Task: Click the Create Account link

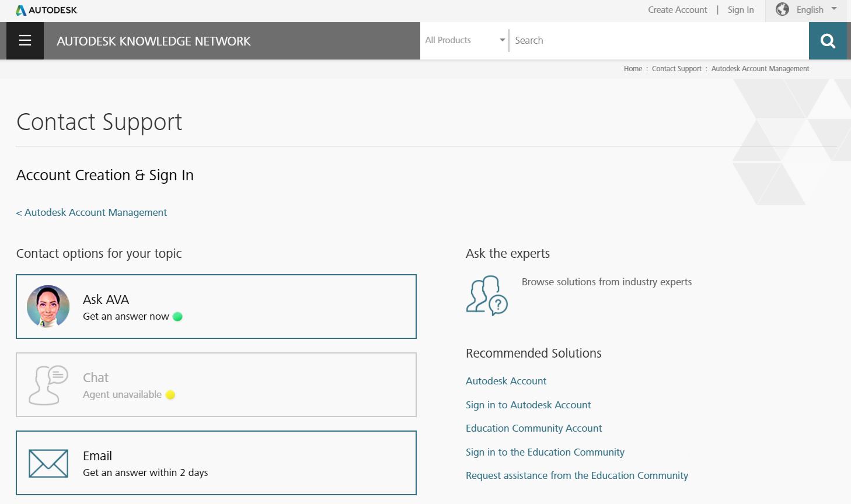Action: point(677,10)
